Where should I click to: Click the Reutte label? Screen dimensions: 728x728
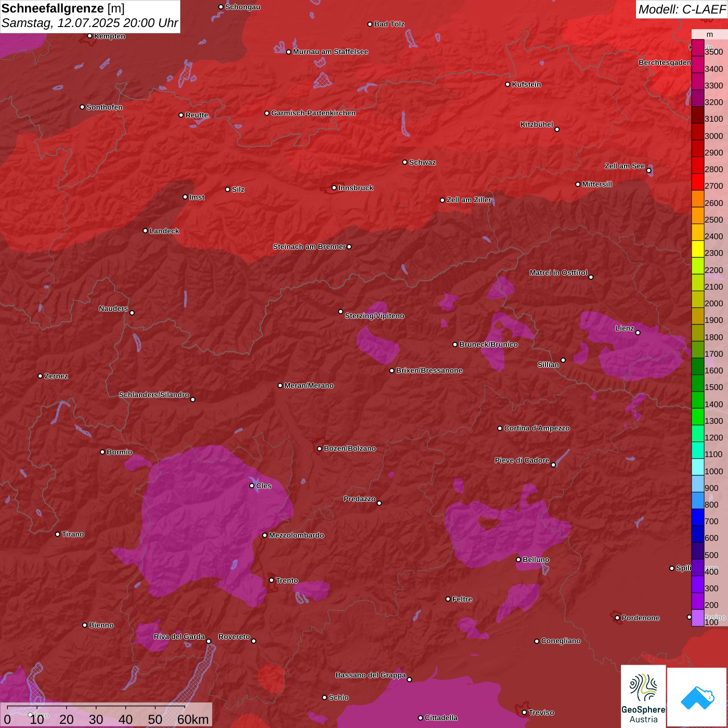[x=197, y=115]
